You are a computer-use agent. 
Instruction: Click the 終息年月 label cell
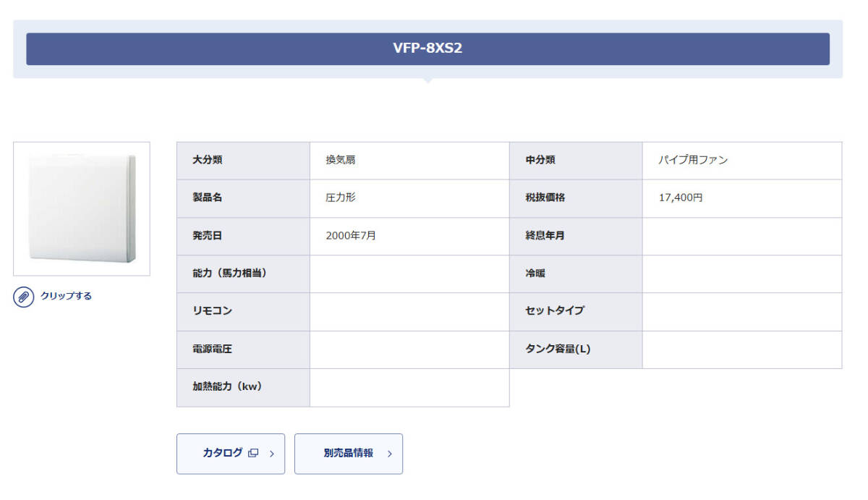[545, 236]
